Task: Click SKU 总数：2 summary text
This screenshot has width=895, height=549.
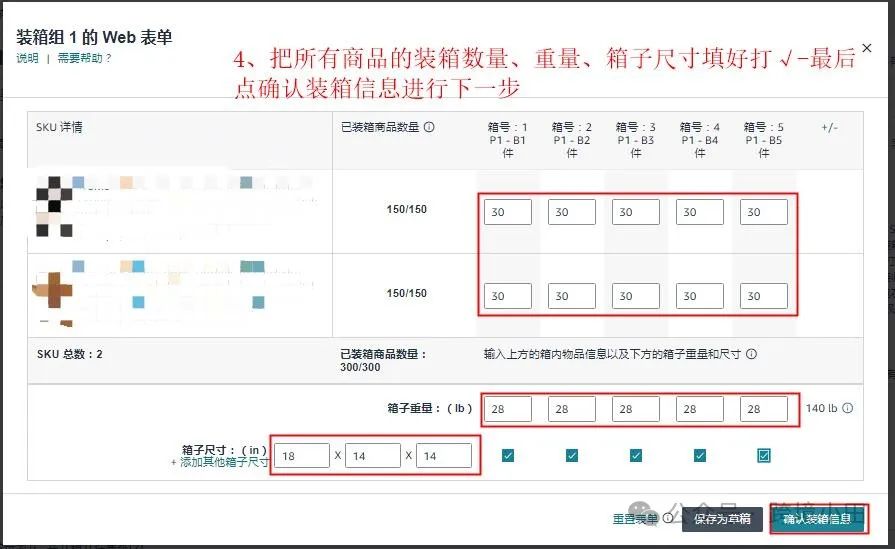Action: [x=70, y=354]
